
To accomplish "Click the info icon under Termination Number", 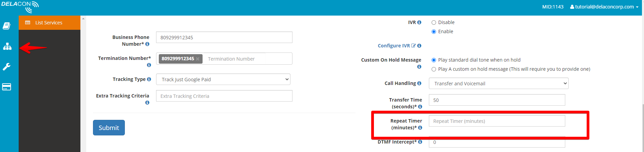I will pos(149,65).
